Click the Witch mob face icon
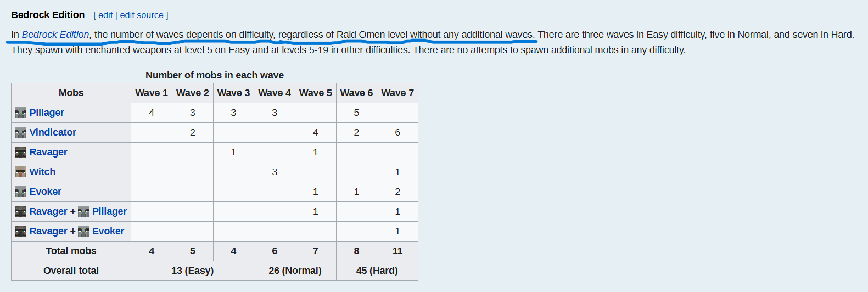The height and width of the screenshot is (292, 868). tap(21, 172)
